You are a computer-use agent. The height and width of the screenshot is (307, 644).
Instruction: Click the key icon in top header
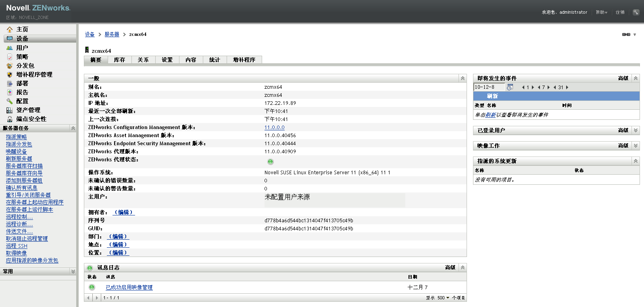tap(636, 12)
